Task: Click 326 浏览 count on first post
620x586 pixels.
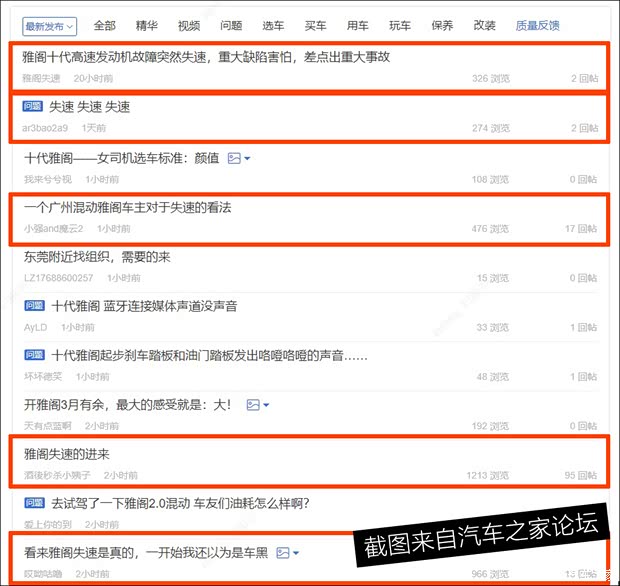Action: tap(491, 78)
